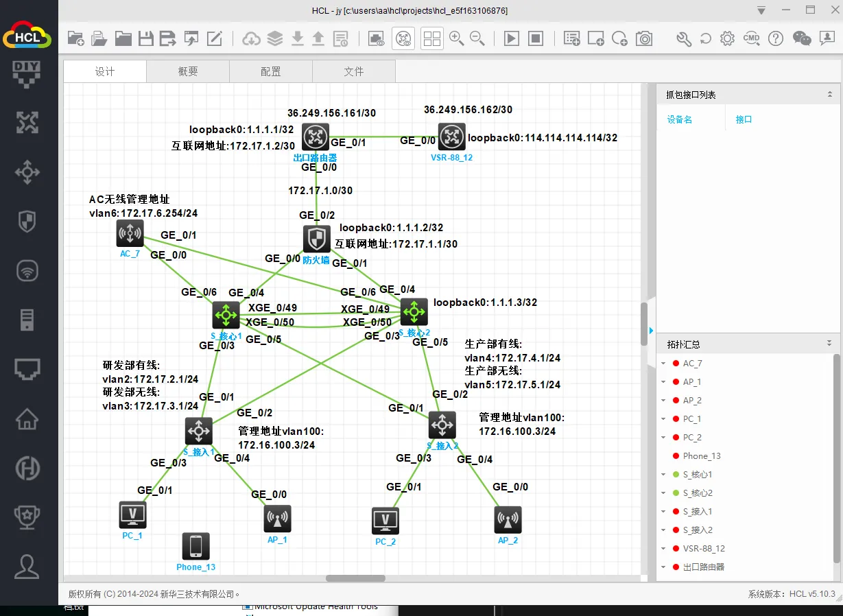
Task: Click the canvas horizontal scrollbar thumb
Action: (355, 578)
